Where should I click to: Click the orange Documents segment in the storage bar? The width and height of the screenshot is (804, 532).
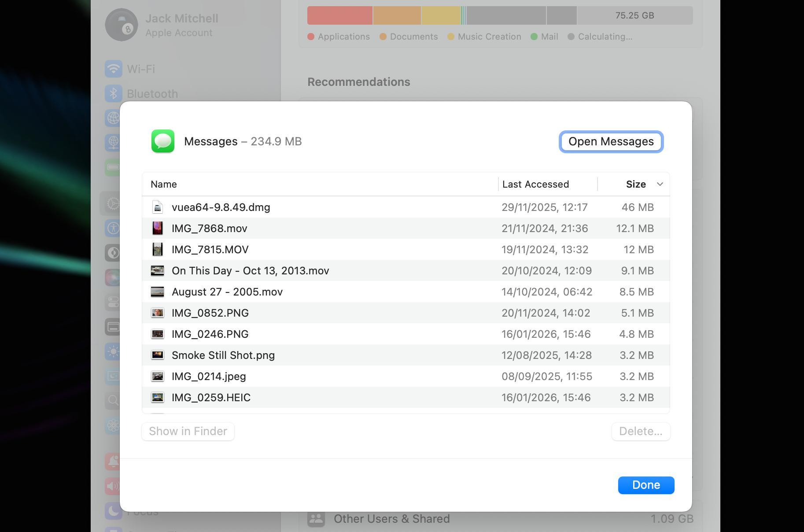click(x=397, y=15)
